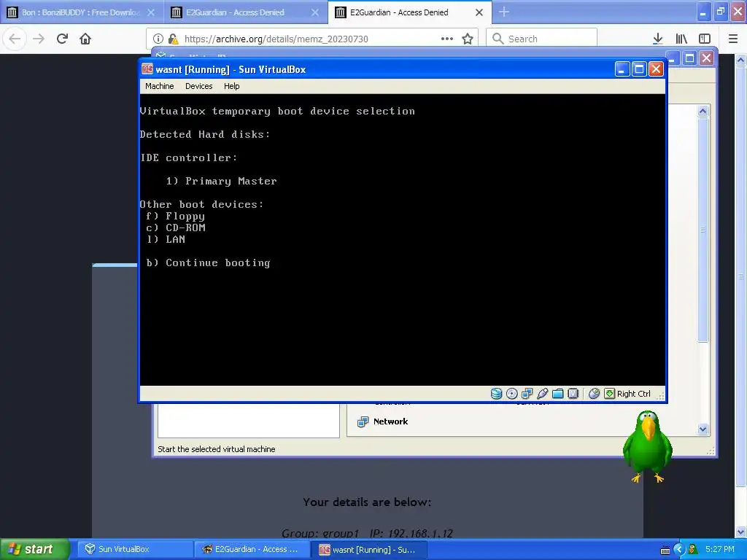Click the insecure connection padlock icon
This screenshot has width=747, height=560.
click(173, 39)
